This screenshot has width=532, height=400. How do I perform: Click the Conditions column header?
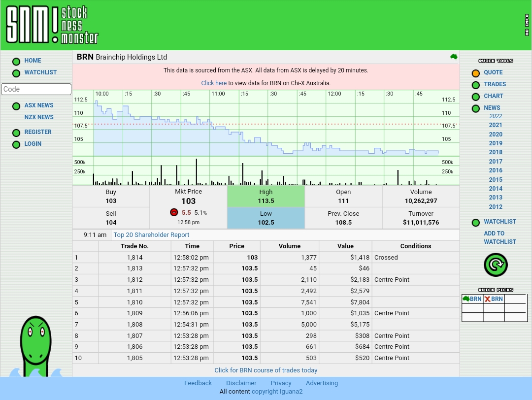416,246
